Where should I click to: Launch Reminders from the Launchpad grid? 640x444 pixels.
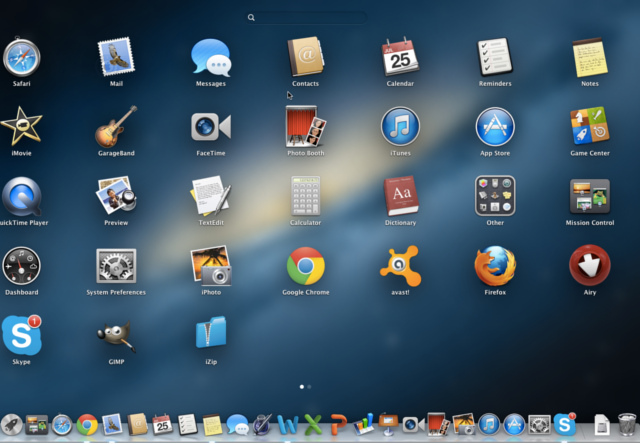(x=495, y=57)
